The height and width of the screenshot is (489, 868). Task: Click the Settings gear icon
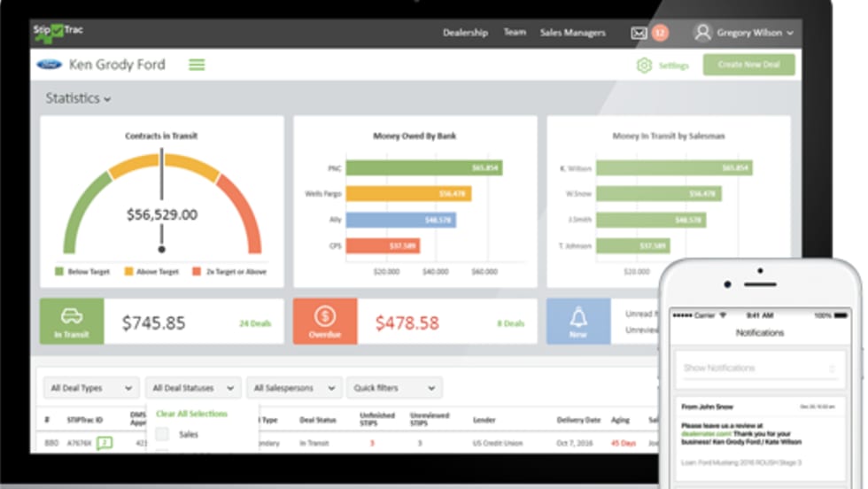(644, 66)
